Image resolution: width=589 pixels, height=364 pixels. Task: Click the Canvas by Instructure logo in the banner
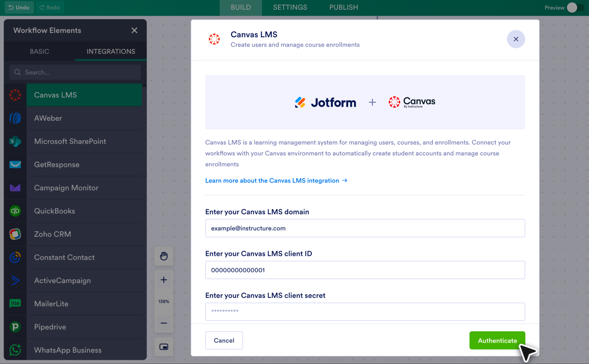coord(412,102)
